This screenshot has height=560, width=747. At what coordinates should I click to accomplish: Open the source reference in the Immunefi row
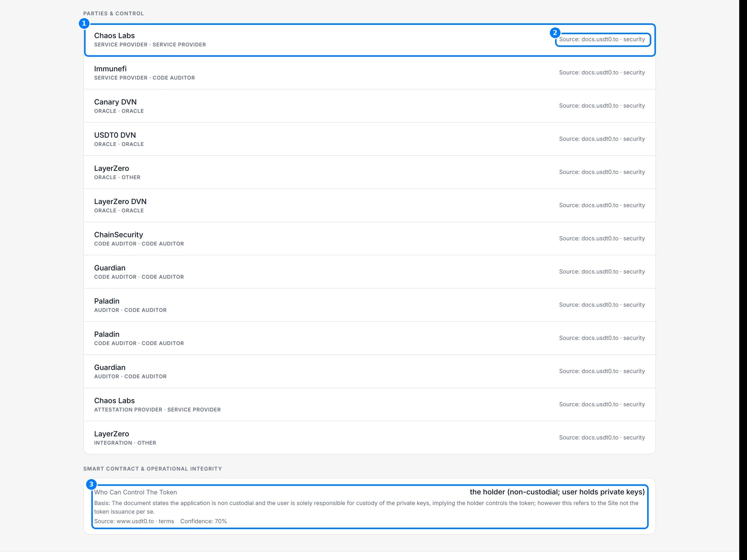click(602, 72)
